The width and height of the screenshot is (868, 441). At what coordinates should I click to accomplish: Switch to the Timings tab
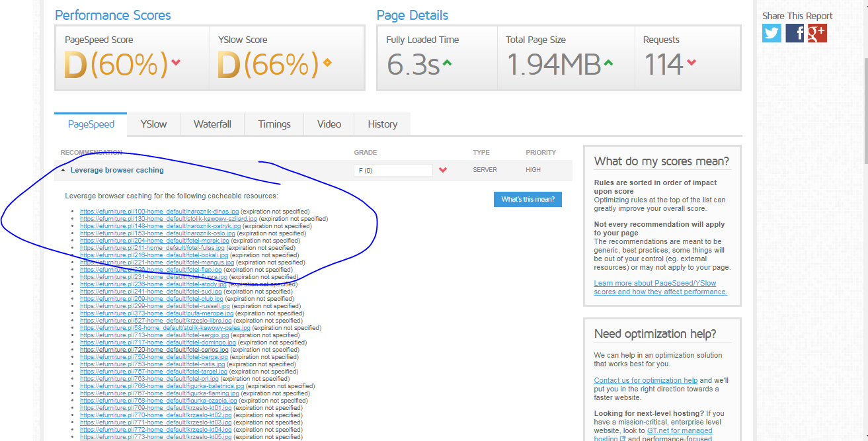[274, 124]
